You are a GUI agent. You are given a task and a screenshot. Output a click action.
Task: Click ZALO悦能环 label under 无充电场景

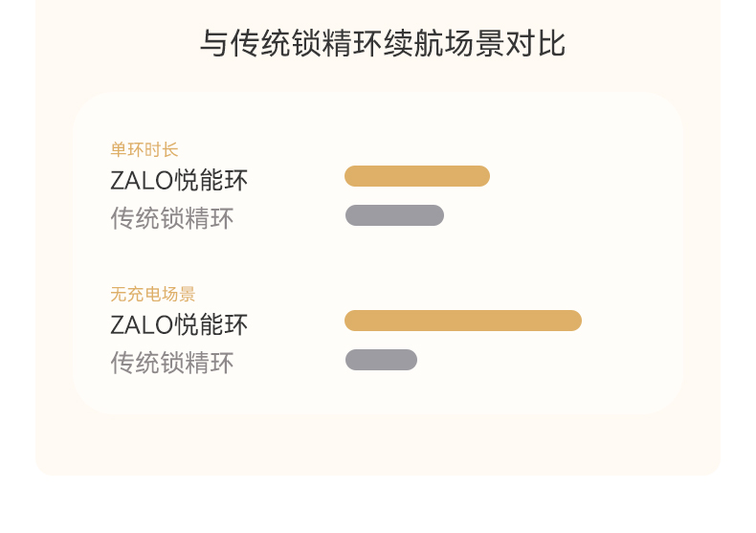pos(179,324)
